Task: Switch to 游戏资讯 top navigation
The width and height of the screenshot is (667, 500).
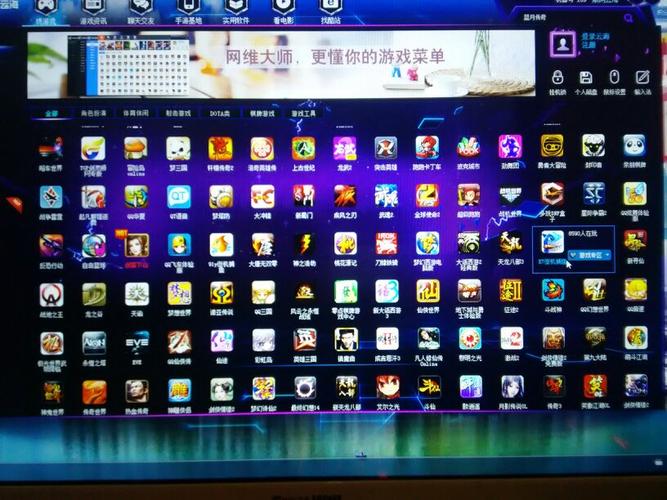Action: 94,10
